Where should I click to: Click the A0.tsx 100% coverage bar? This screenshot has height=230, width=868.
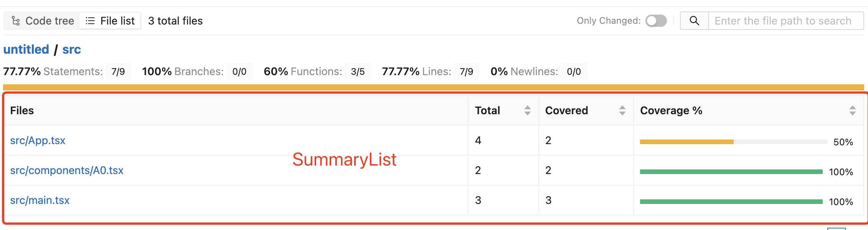(x=731, y=172)
